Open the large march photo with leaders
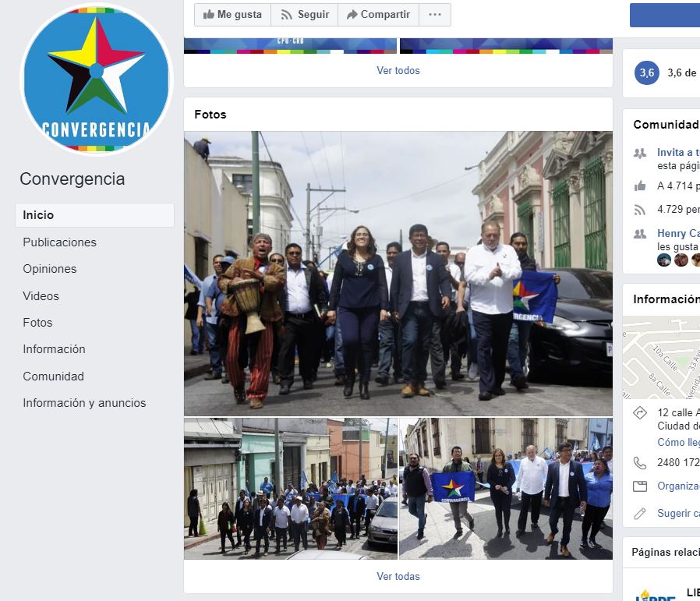Image resolution: width=700 pixels, height=601 pixels. [x=398, y=273]
